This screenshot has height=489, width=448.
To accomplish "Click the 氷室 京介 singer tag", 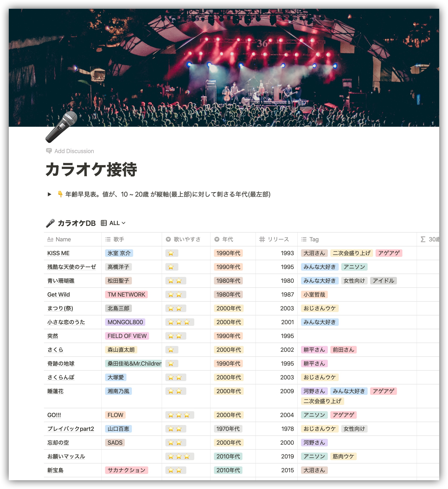I will tap(119, 253).
